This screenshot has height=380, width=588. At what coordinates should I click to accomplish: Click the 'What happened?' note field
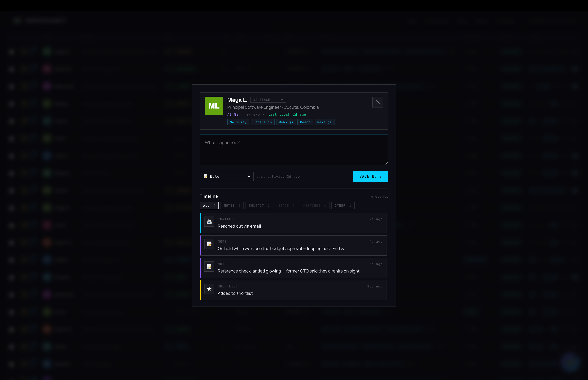[294, 150]
